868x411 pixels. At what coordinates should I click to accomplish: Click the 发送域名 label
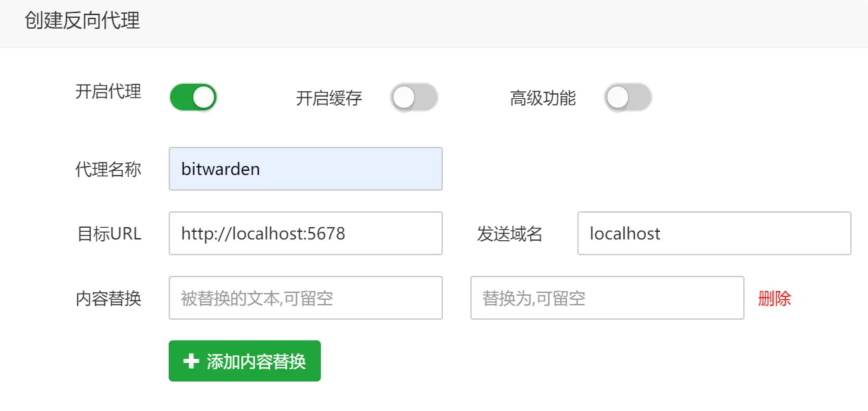pyautogui.click(x=509, y=234)
